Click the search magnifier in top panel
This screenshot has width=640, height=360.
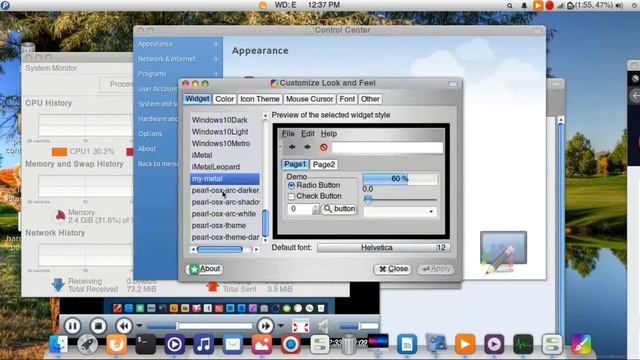coord(510,5)
